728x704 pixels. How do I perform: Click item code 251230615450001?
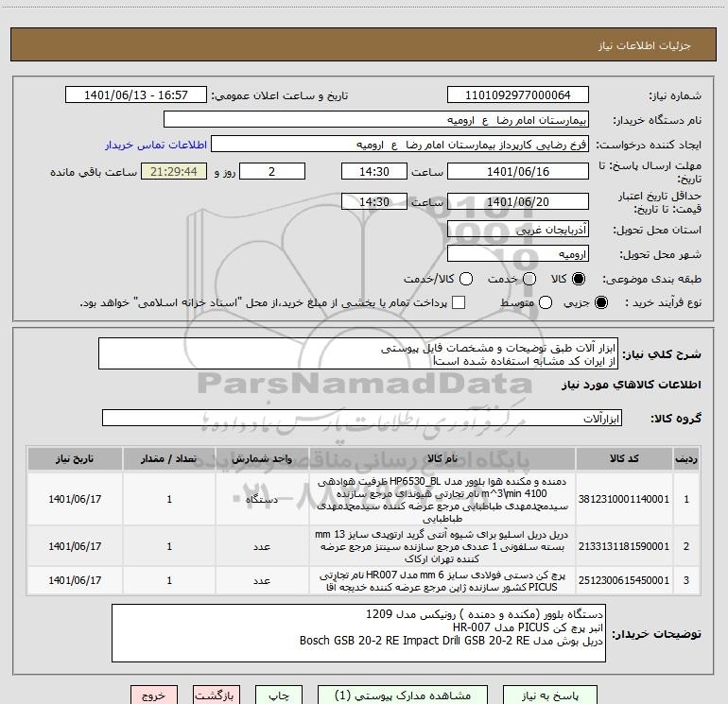[624, 580]
